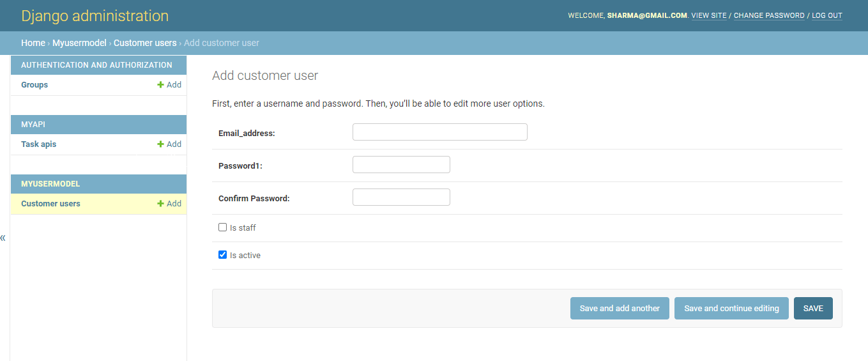Uncheck the Is active checkbox
Screen dimensions: 868x361
(222, 255)
